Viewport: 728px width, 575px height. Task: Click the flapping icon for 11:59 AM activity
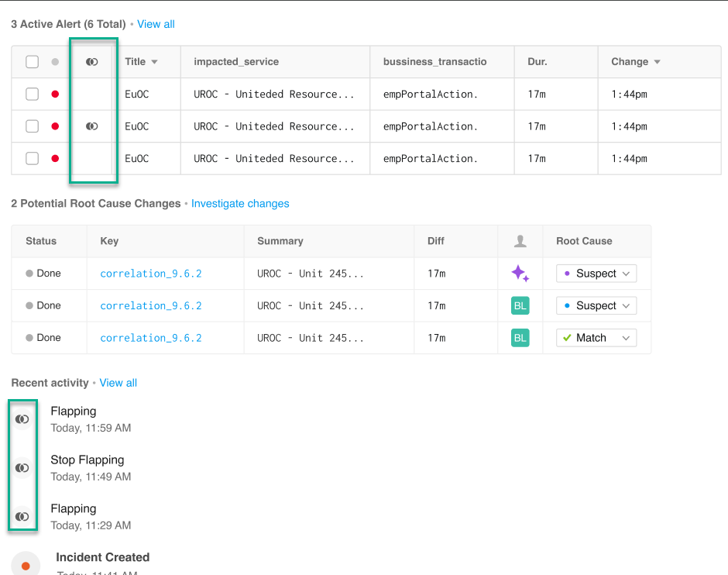[x=22, y=419]
